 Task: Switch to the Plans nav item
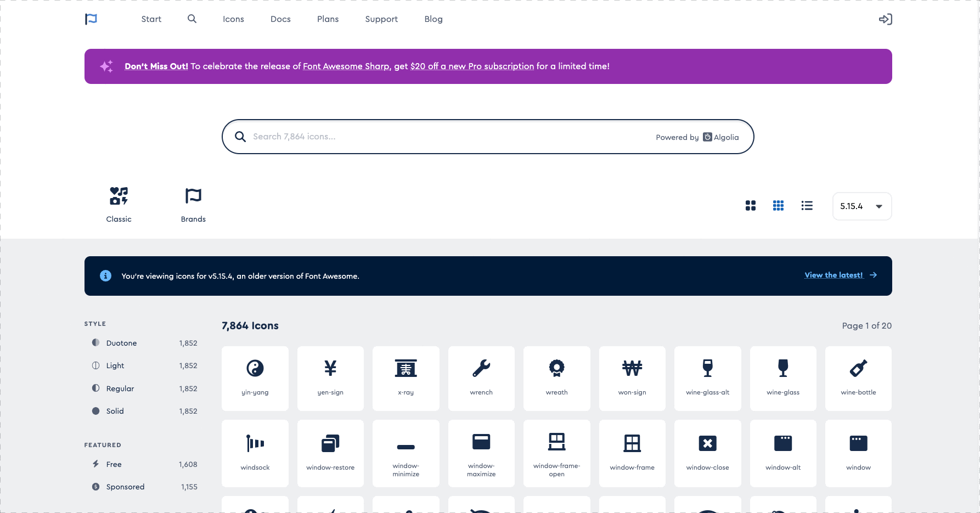[x=328, y=19]
